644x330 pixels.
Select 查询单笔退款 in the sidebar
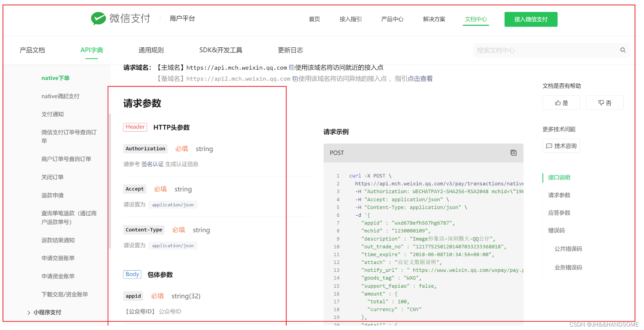69,218
